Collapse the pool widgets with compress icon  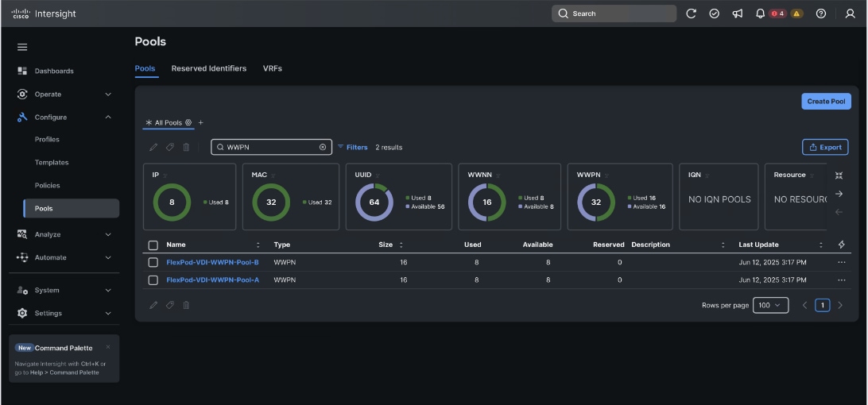(839, 175)
